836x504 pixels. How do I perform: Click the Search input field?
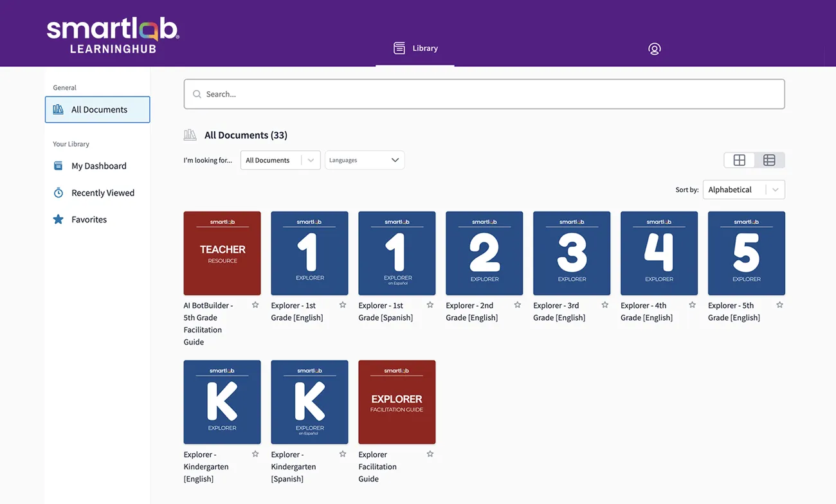[484, 94]
